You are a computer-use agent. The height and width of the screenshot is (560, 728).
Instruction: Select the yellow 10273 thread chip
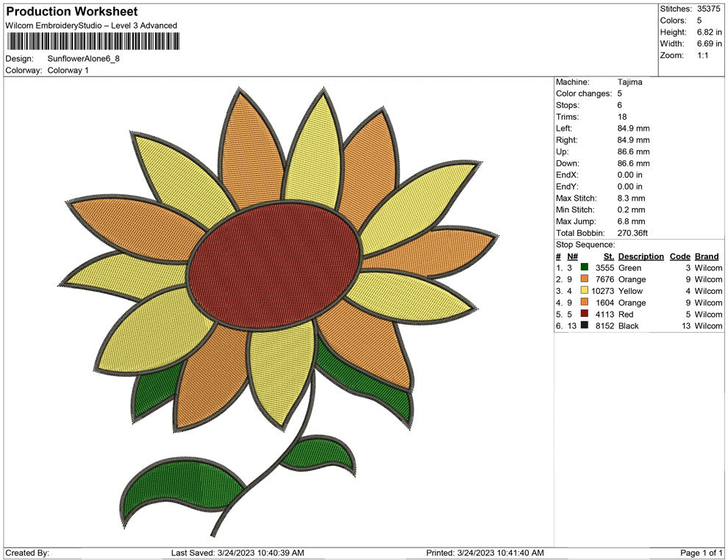tap(583, 291)
